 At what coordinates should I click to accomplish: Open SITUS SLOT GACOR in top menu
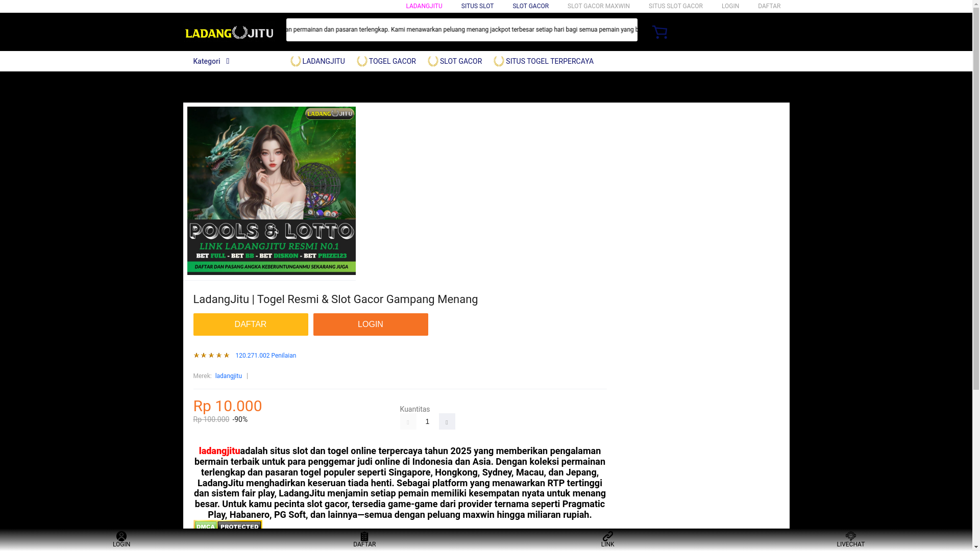click(x=675, y=6)
